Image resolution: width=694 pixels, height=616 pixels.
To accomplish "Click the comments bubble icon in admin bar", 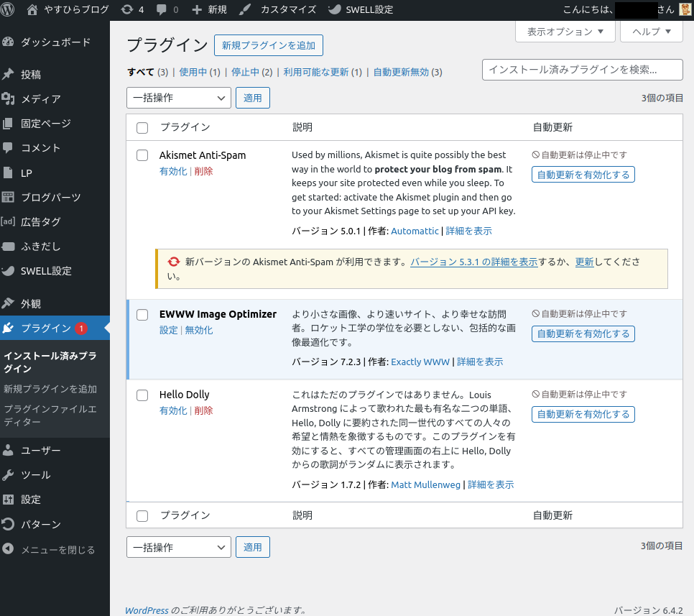I will tap(161, 9).
